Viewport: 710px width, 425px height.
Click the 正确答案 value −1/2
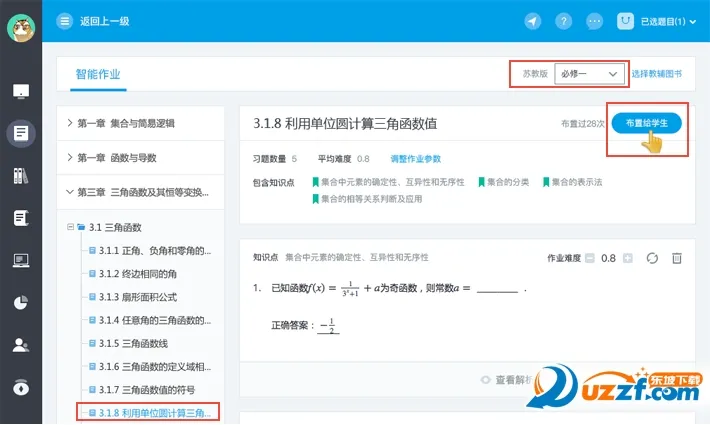[x=328, y=325]
